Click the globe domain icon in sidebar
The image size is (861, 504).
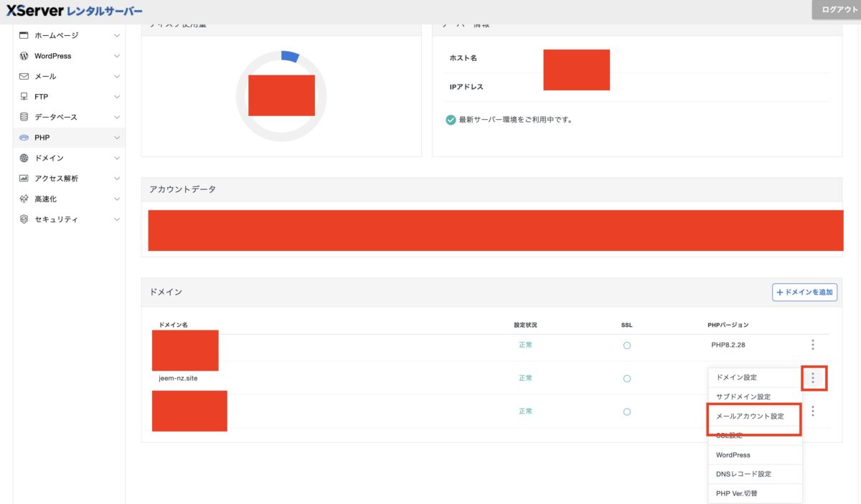tap(24, 158)
